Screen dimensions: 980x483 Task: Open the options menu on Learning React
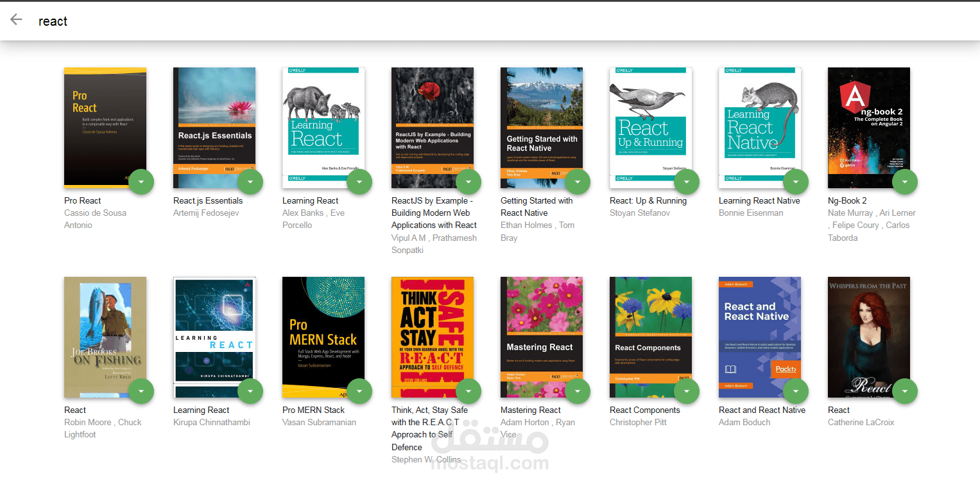pyautogui.click(x=359, y=182)
